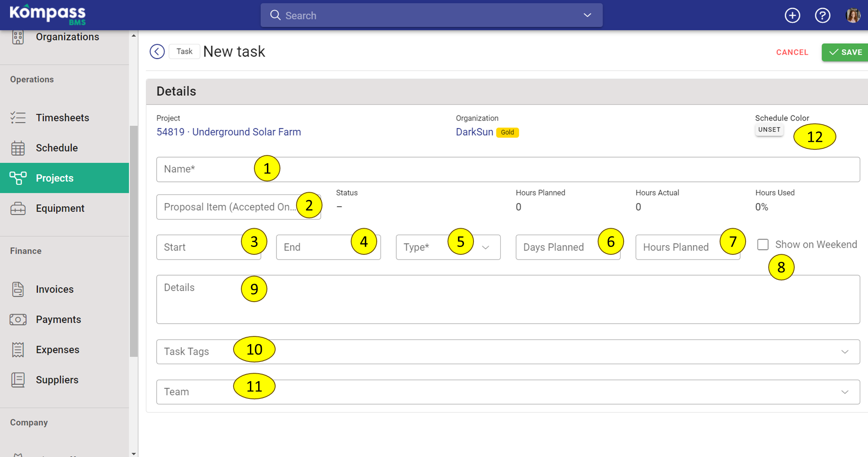Select the Equipment icon
Viewport: 868px width, 457px height.
[x=18, y=208]
